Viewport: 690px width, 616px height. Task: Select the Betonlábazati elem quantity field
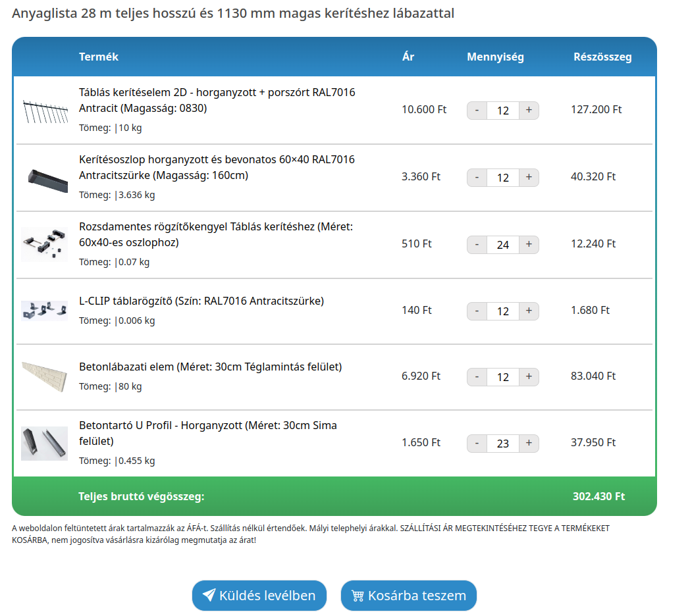pos(503,377)
